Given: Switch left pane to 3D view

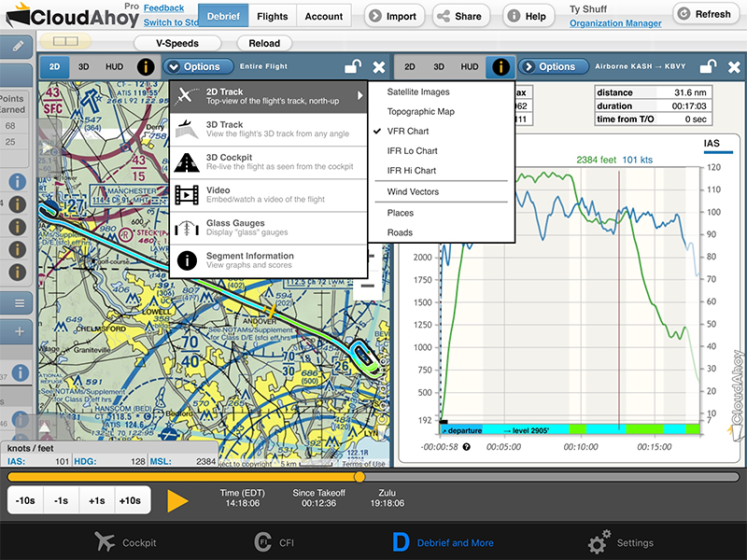Looking at the screenshot, I should (x=83, y=66).
